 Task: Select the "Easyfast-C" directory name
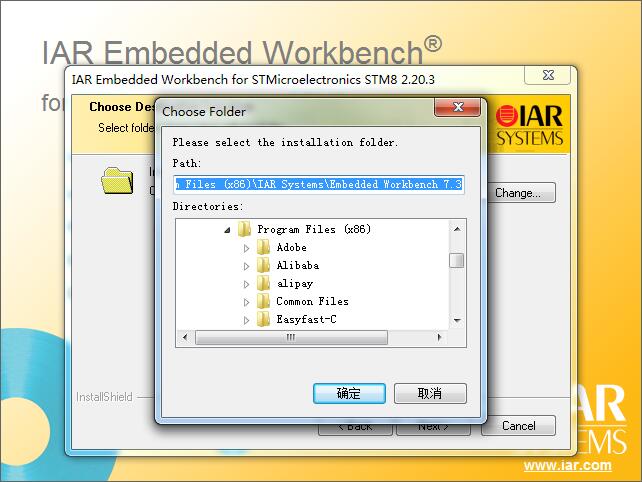click(x=306, y=319)
